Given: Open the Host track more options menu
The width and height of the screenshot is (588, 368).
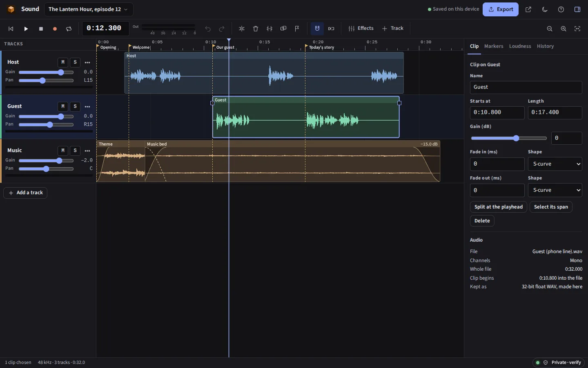Looking at the screenshot, I should (87, 63).
